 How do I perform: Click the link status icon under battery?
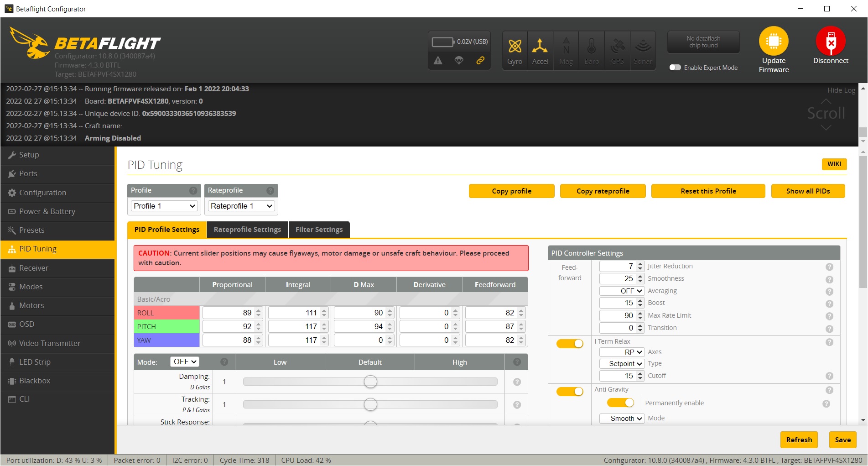480,60
